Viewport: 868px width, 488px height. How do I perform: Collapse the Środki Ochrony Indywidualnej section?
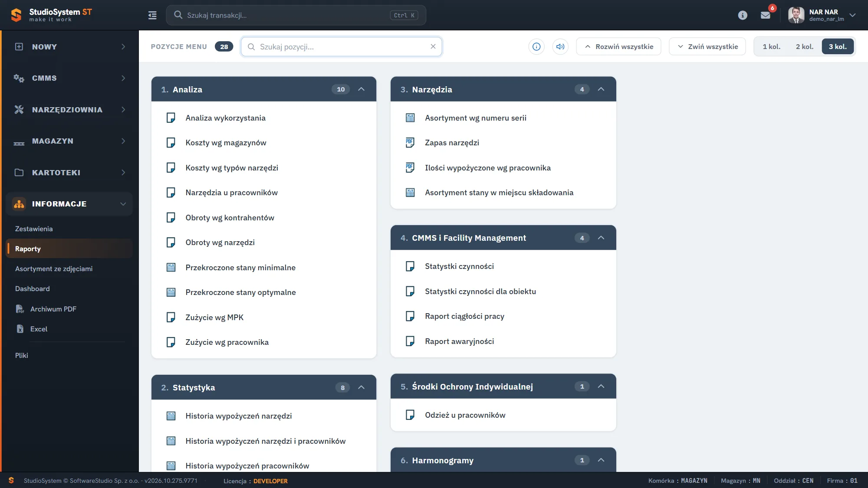601,386
